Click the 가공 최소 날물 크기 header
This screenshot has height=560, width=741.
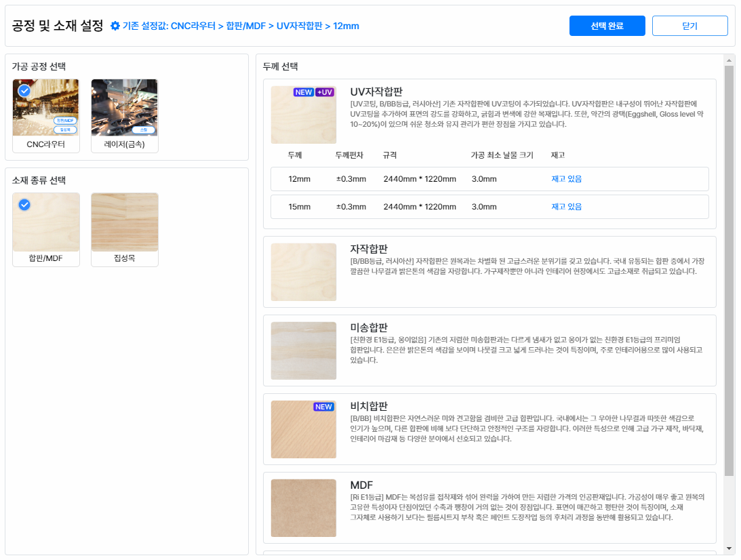pyautogui.click(x=502, y=155)
